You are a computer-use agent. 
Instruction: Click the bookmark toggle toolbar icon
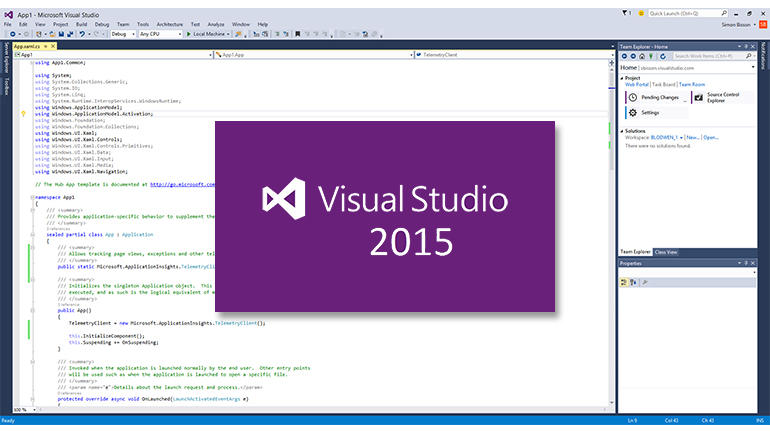[x=298, y=34]
